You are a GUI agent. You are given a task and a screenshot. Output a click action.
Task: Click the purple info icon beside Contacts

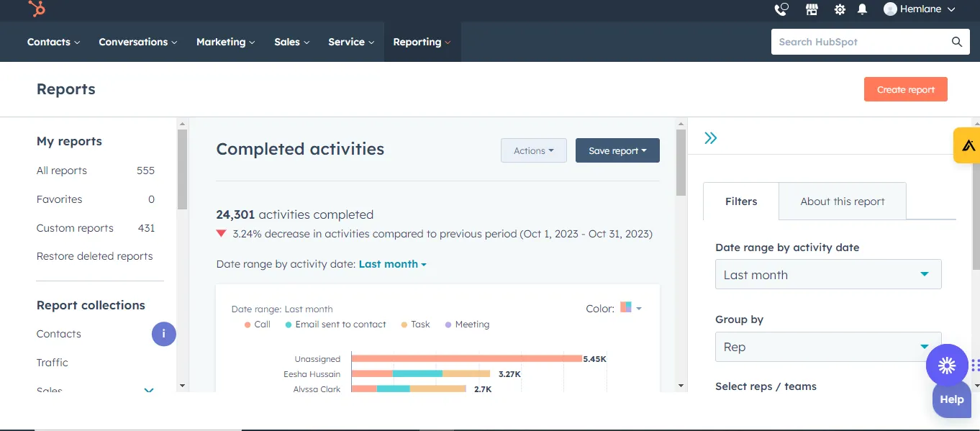click(163, 334)
